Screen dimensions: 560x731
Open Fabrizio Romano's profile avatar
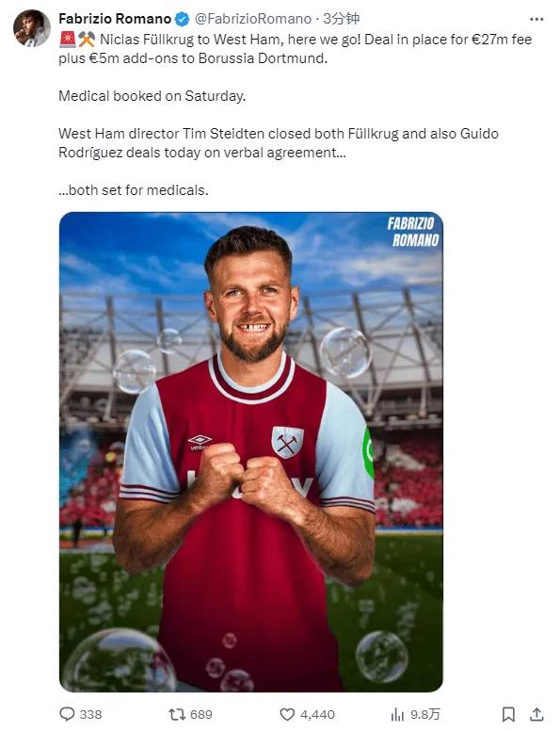point(32,28)
